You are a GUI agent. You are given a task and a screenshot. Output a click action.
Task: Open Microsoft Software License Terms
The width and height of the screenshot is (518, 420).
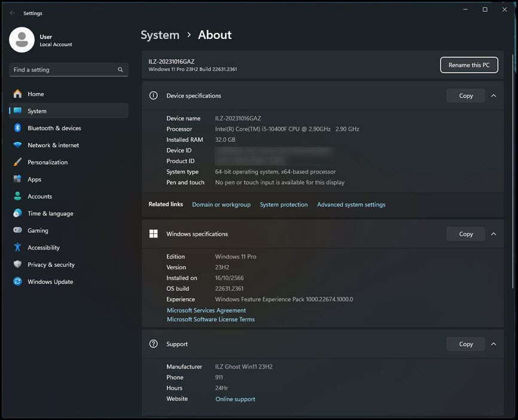coord(211,319)
